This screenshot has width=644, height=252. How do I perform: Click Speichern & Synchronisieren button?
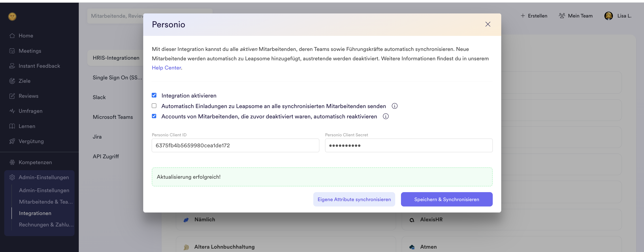click(x=446, y=199)
